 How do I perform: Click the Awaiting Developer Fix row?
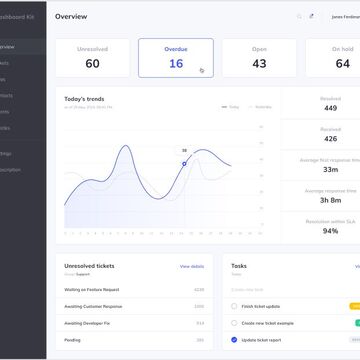click(x=134, y=323)
